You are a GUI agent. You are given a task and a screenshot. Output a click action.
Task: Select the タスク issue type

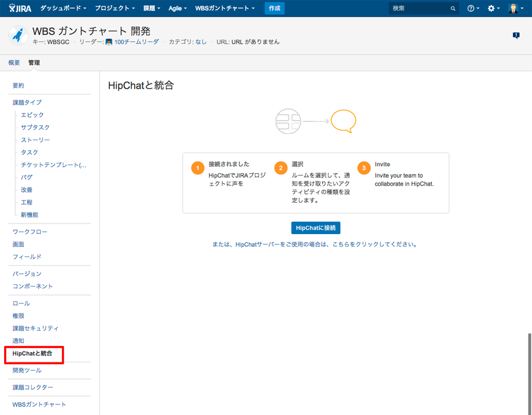click(x=30, y=153)
